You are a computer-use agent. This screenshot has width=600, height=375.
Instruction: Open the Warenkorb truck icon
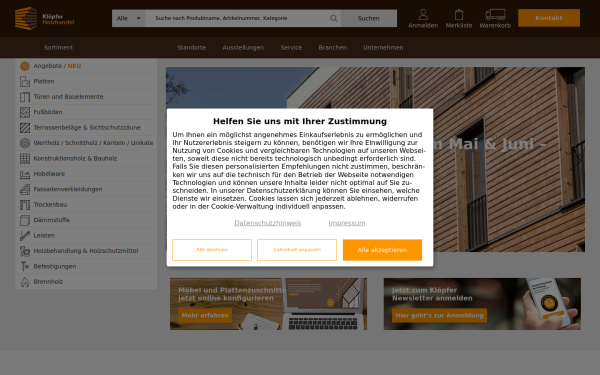[495, 15]
